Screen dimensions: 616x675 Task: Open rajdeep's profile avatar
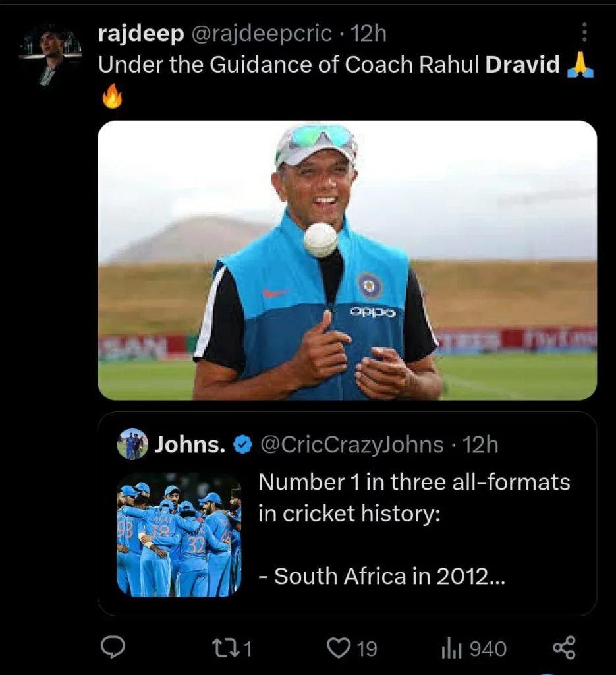pos(50,56)
